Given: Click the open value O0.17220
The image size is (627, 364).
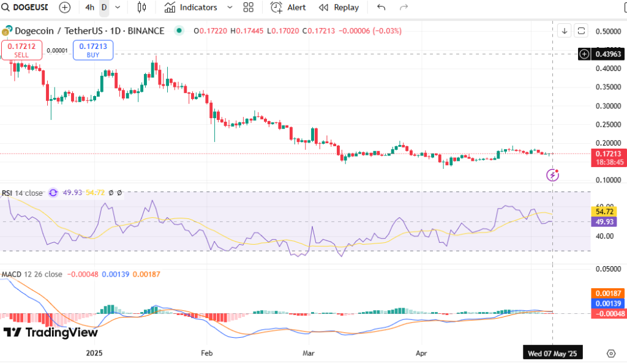Looking at the screenshot, I should (x=211, y=31).
